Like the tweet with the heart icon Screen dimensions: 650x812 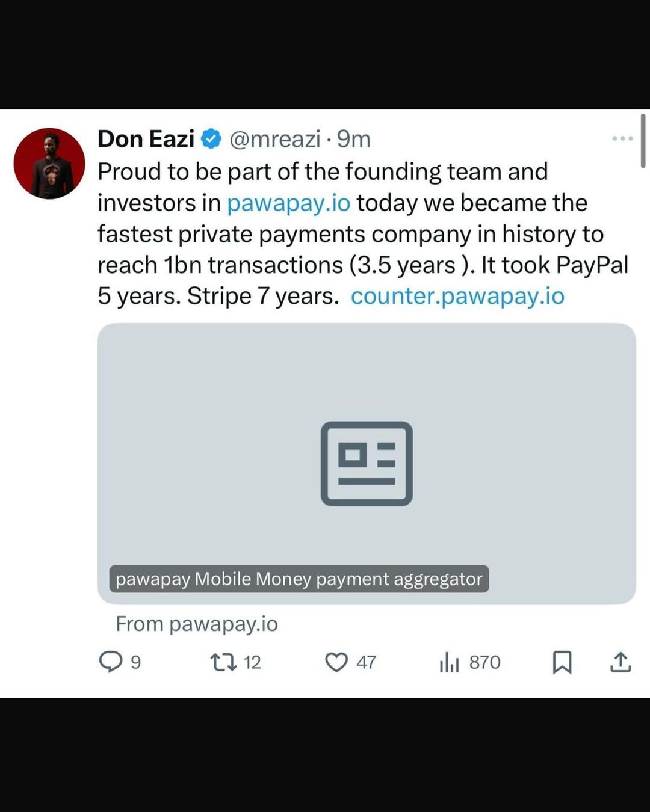pyautogui.click(x=336, y=662)
